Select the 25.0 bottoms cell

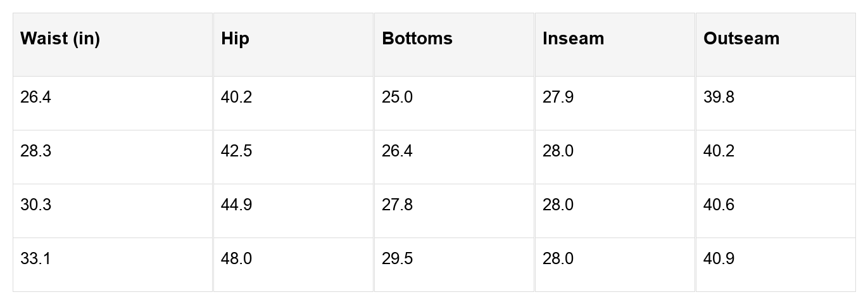397,98
